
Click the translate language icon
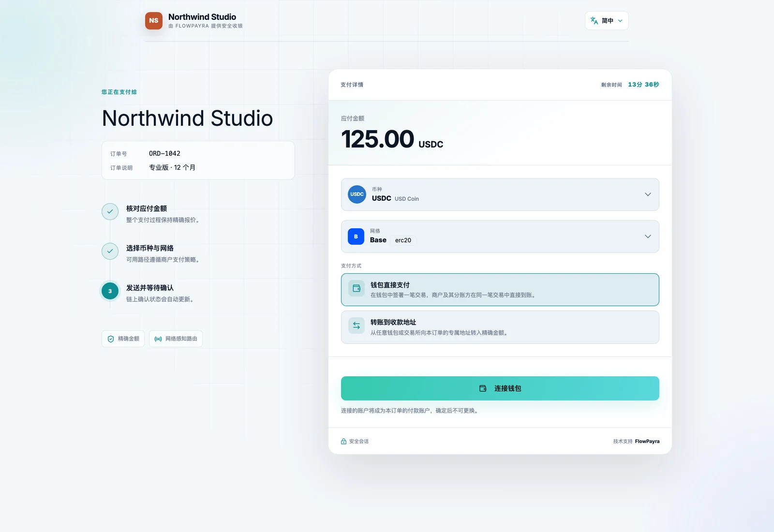[x=594, y=21]
